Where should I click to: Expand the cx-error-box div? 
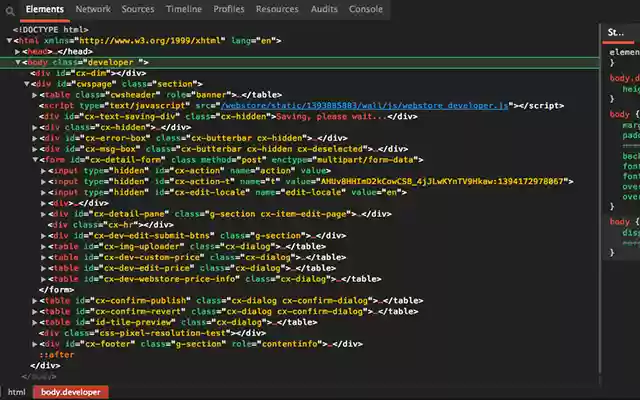(35, 138)
